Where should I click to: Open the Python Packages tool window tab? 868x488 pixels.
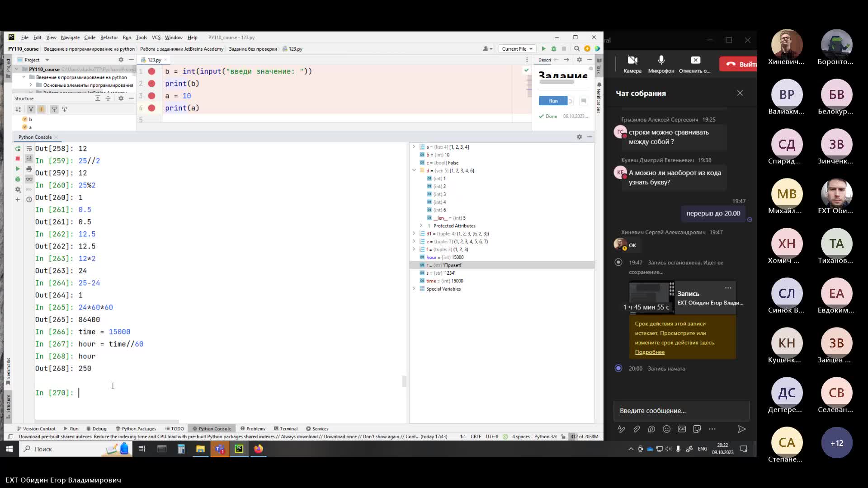[x=136, y=429]
